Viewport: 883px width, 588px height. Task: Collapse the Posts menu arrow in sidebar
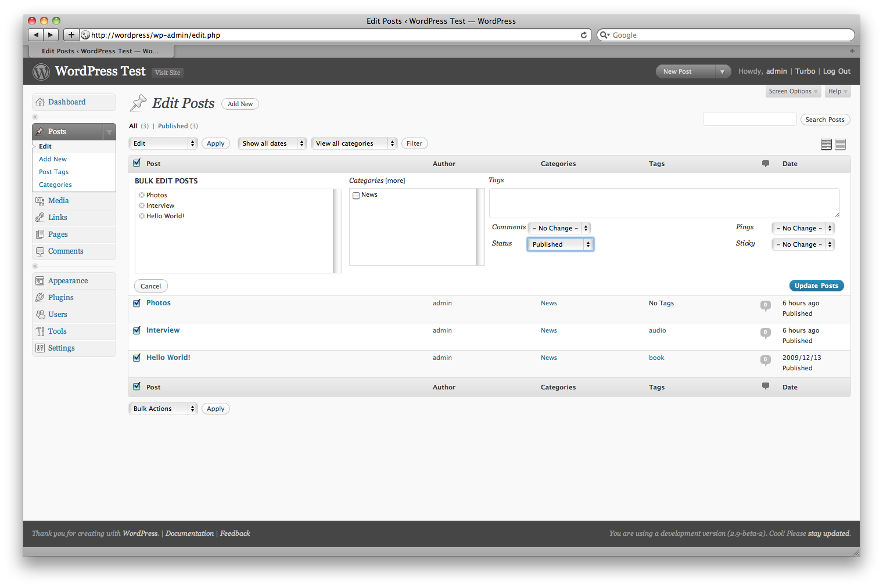pyautogui.click(x=109, y=132)
